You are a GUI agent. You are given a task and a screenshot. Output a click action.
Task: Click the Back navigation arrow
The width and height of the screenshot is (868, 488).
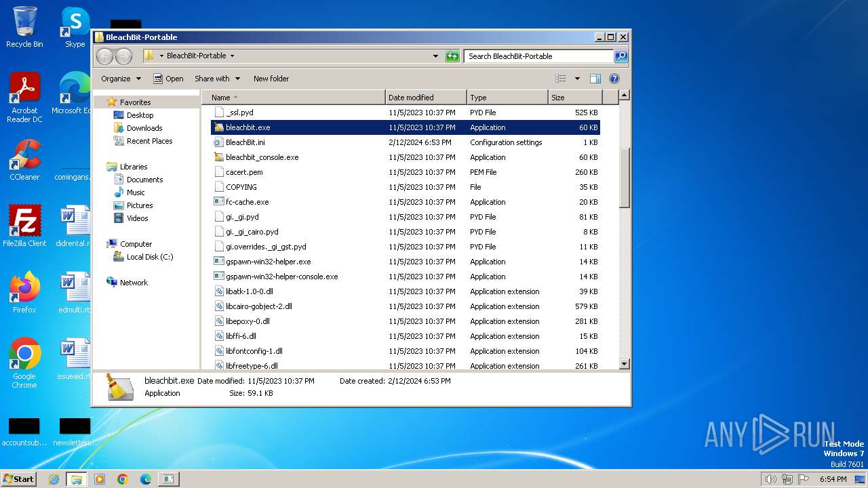pyautogui.click(x=105, y=56)
